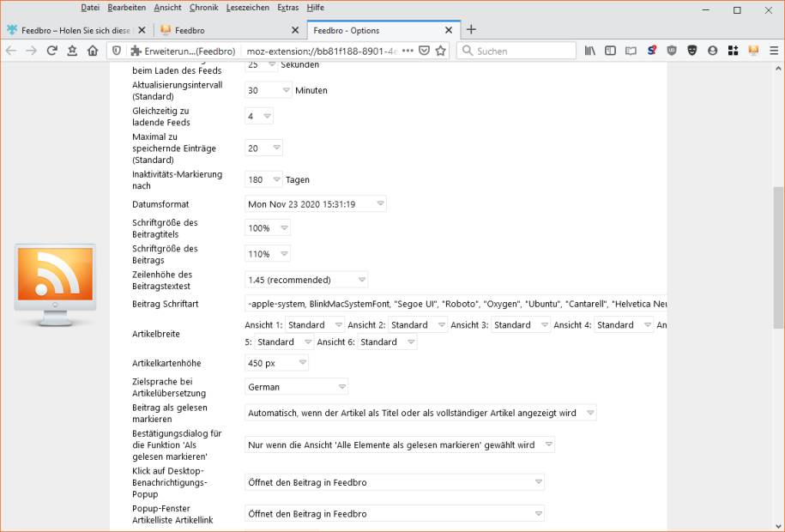785x532 pixels.
Task: Click the 'Artikelbreite' label text
Action: pyautogui.click(x=155, y=334)
